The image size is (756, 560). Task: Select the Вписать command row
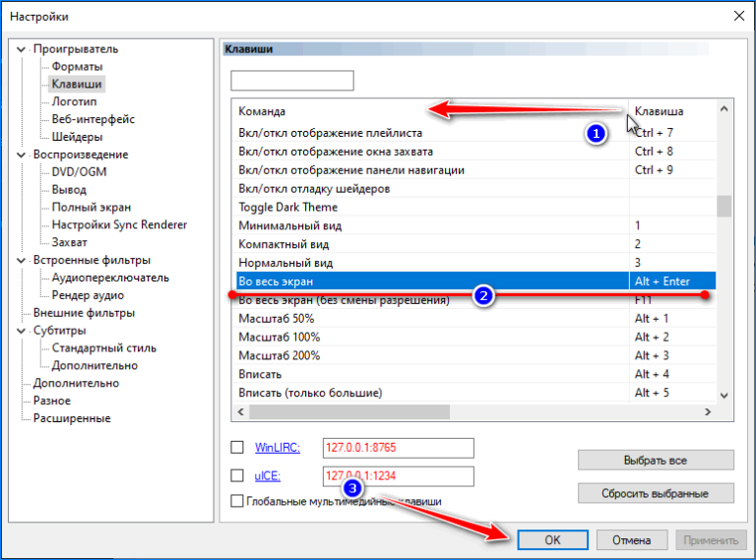point(475,374)
